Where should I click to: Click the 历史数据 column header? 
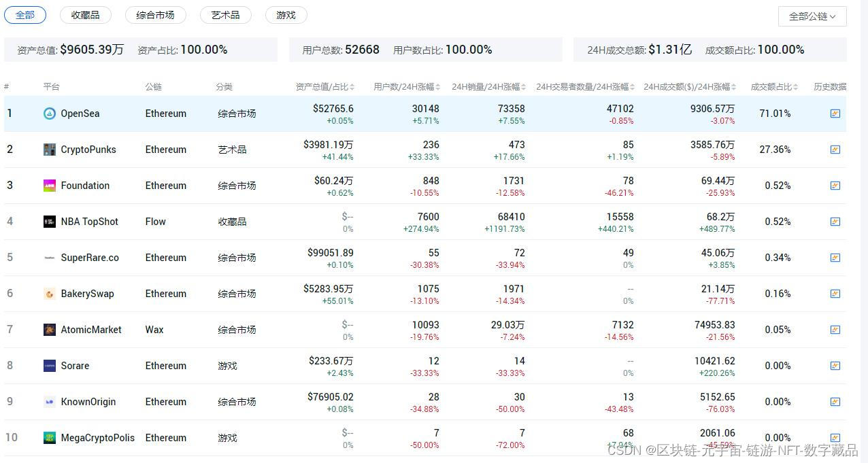830,87
